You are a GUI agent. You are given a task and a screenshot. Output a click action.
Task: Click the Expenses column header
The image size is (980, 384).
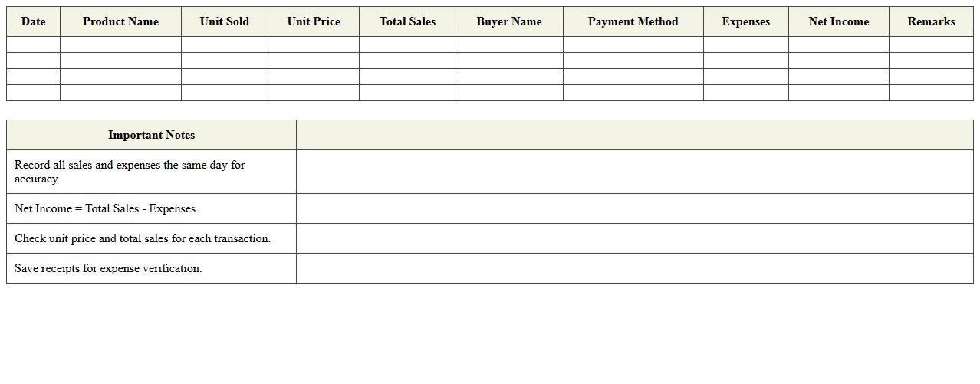click(745, 21)
